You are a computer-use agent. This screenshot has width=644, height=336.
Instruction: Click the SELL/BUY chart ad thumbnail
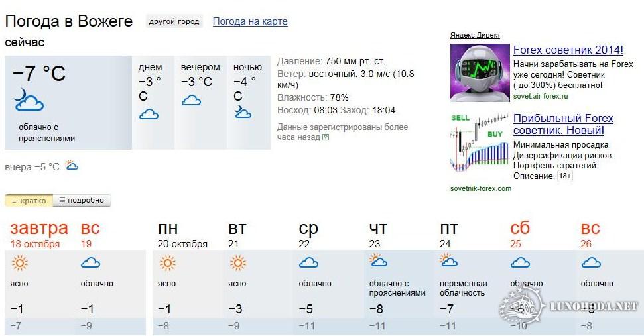(480, 142)
